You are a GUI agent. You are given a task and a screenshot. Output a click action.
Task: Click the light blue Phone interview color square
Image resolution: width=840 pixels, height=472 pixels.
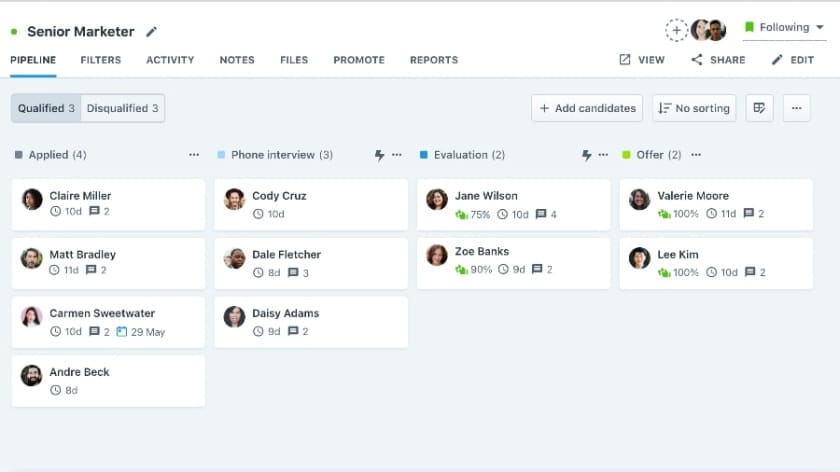(221, 155)
